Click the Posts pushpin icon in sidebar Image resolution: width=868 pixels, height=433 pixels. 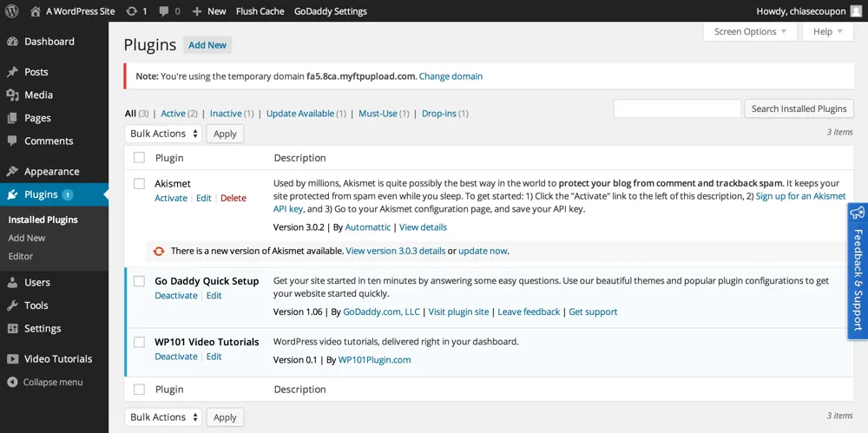coord(12,72)
